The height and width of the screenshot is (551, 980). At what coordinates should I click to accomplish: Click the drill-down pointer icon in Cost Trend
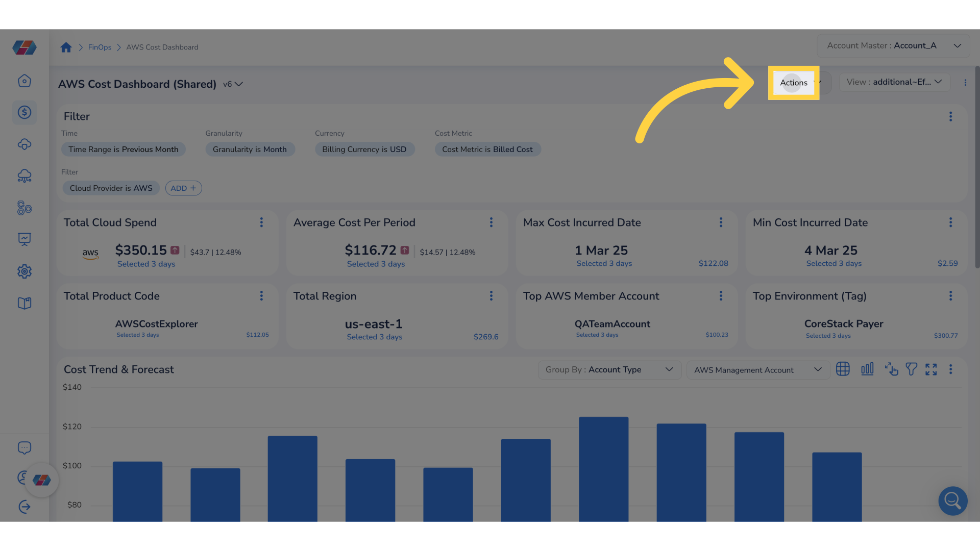[x=891, y=369]
